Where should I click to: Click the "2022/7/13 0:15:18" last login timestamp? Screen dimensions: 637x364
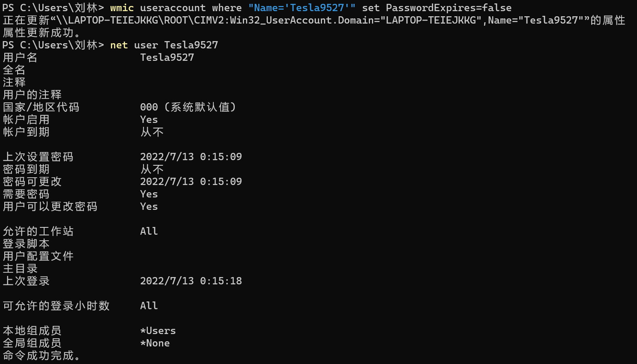tap(191, 281)
